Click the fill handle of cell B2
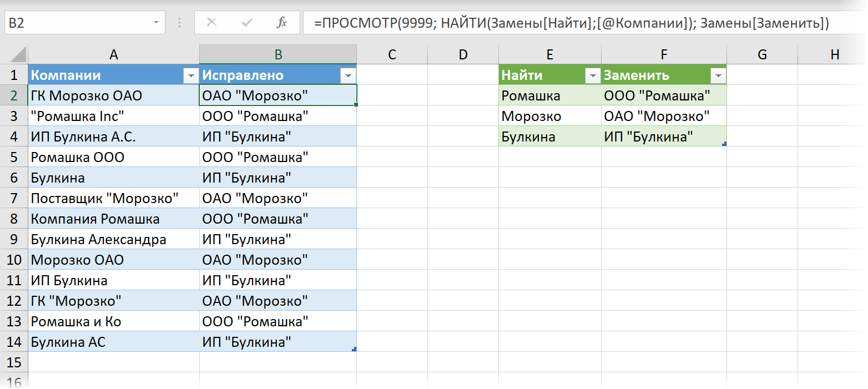This screenshot has width=868, height=389. pyautogui.click(x=356, y=104)
